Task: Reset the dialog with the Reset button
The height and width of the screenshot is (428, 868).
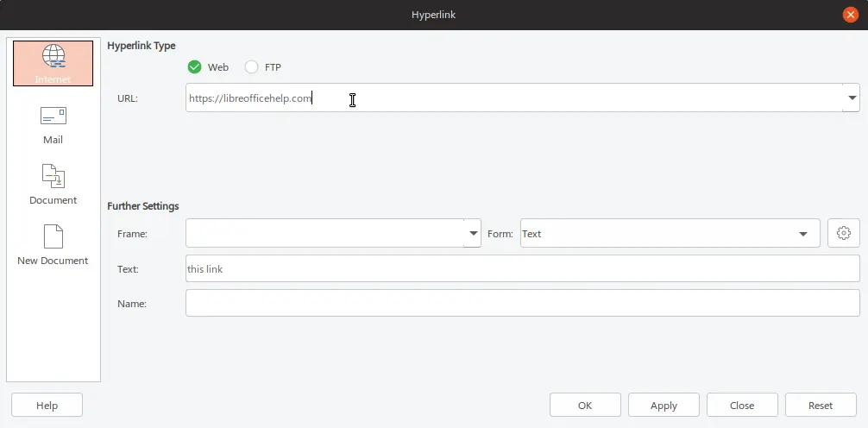Action: [820, 405]
